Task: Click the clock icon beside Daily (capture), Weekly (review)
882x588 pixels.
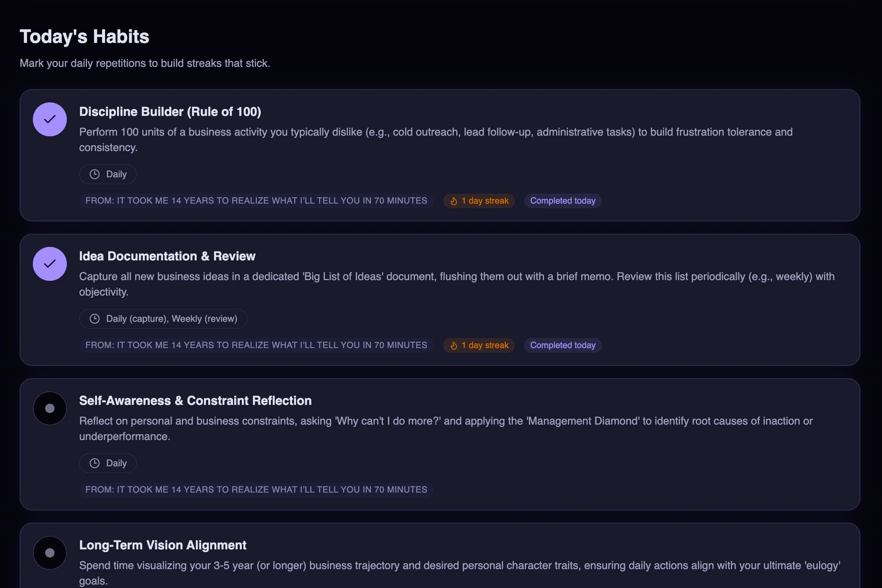Action: pyautogui.click(x=94, y=319)
